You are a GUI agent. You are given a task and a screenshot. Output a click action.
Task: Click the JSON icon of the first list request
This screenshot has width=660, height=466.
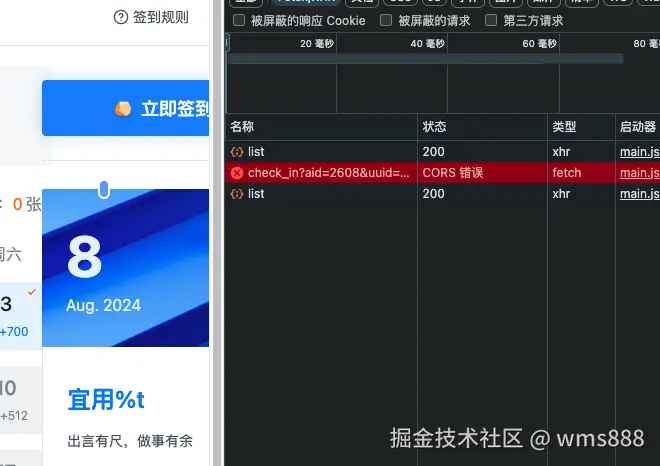tap(237, 152)
